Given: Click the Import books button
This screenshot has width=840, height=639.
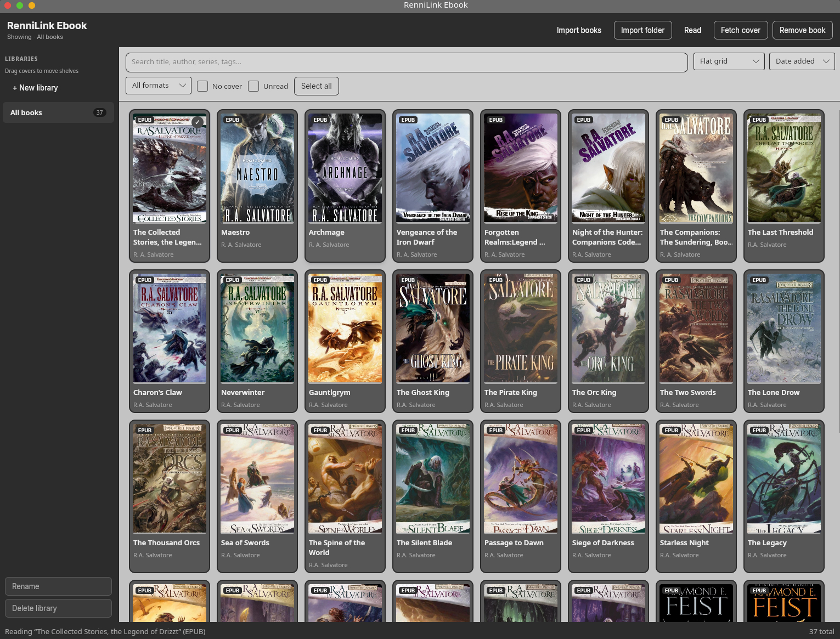Looking at the screenshot, I should tap(579, 30).
